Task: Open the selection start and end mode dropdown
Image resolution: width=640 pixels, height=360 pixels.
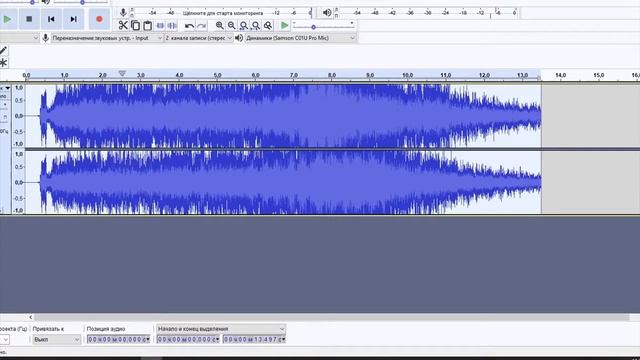Action: coord(221,329)
